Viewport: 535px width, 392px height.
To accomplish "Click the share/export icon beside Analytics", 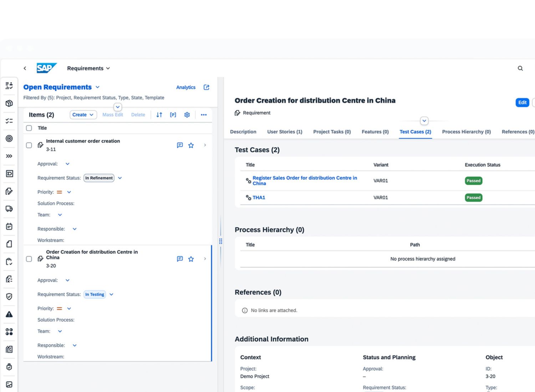I will [x=207, y=87].
